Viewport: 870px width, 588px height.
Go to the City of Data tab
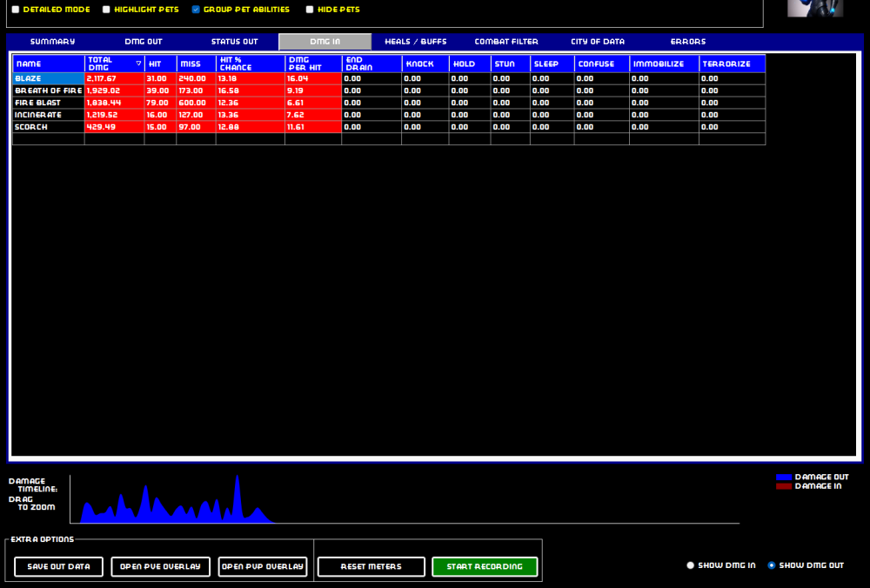(x=598, y=42)
